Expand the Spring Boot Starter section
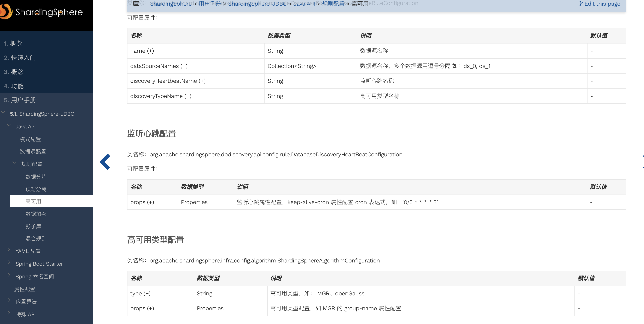644x324 pixels. pyautogui.click(x=9, y=262)
